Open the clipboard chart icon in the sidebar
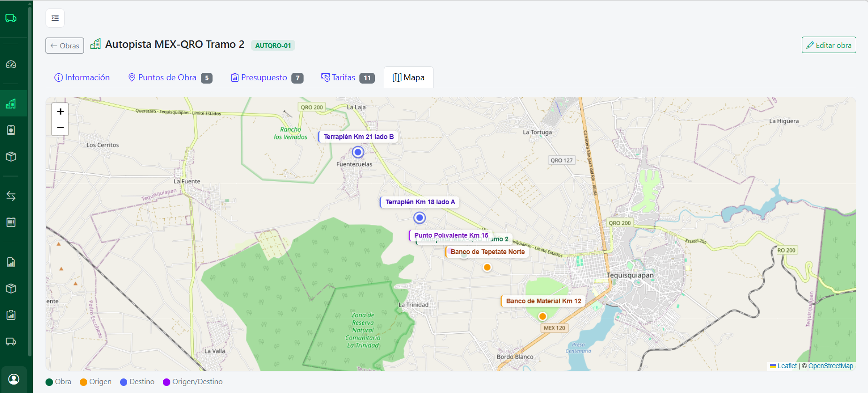 click(x=11, y=315)
